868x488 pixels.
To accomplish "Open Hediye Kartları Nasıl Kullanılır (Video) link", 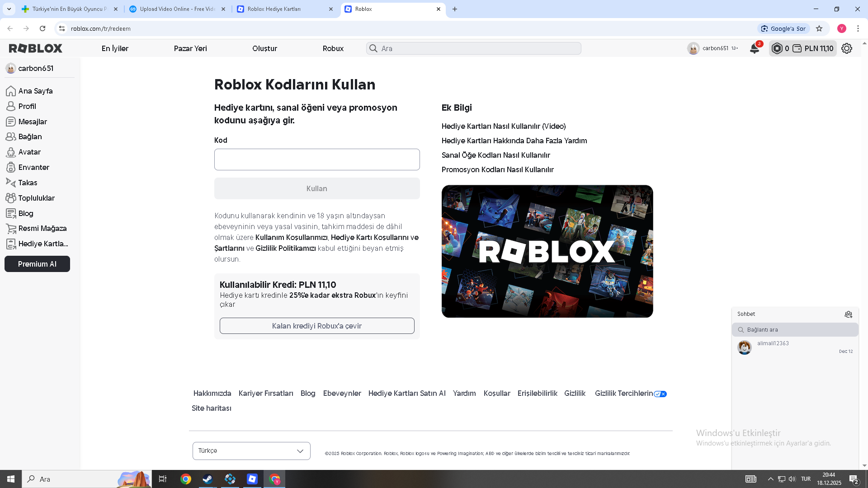I will click(504, 126).
